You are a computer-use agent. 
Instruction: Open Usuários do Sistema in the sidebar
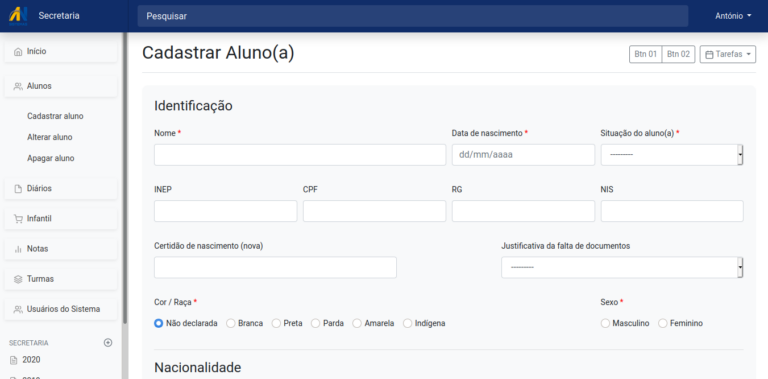pos(61,309)
